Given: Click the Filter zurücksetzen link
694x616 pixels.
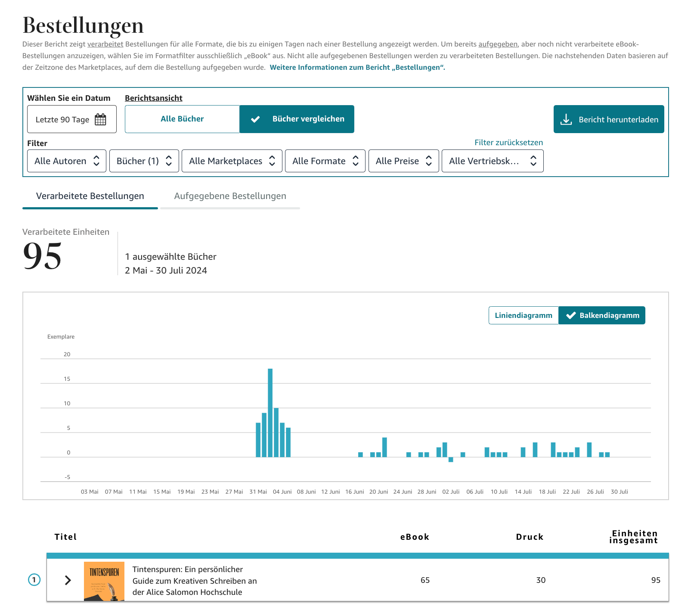Looking at the screenshot, I should click(x=509, y=142).
